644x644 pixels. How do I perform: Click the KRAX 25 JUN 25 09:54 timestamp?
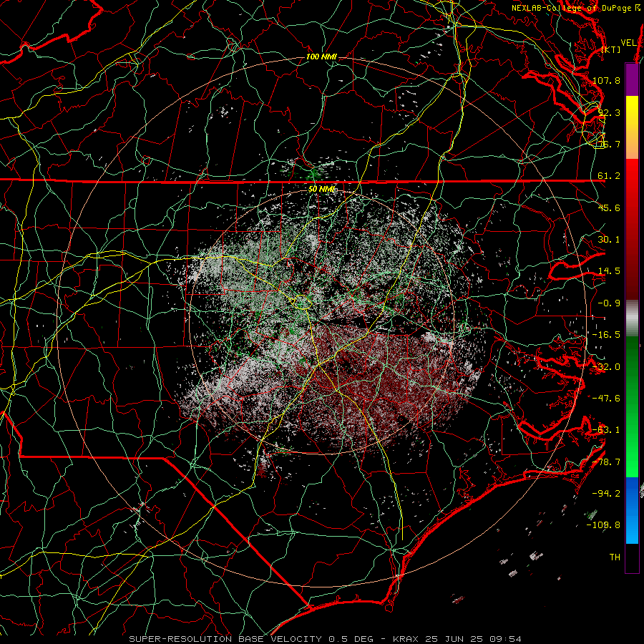[457, 639]
